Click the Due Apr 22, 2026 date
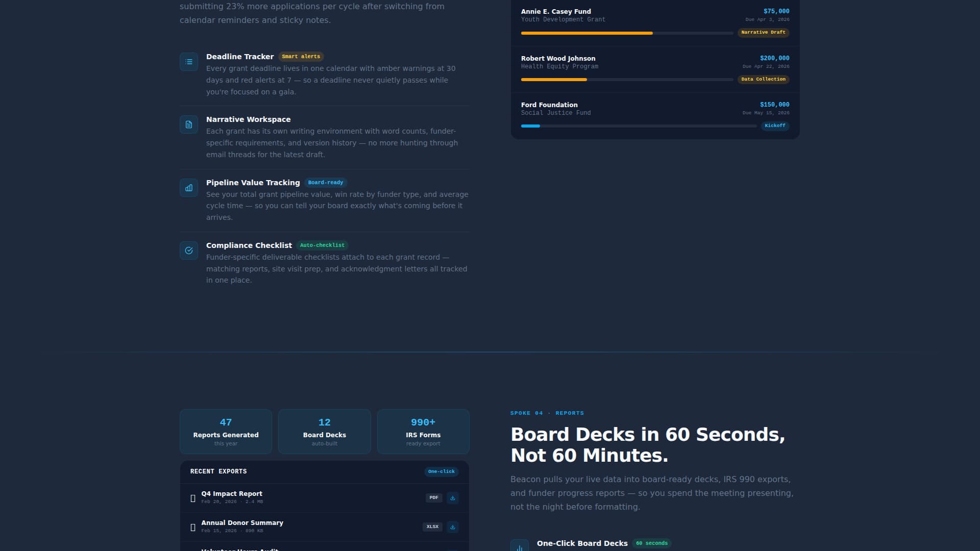 point(766,67)
